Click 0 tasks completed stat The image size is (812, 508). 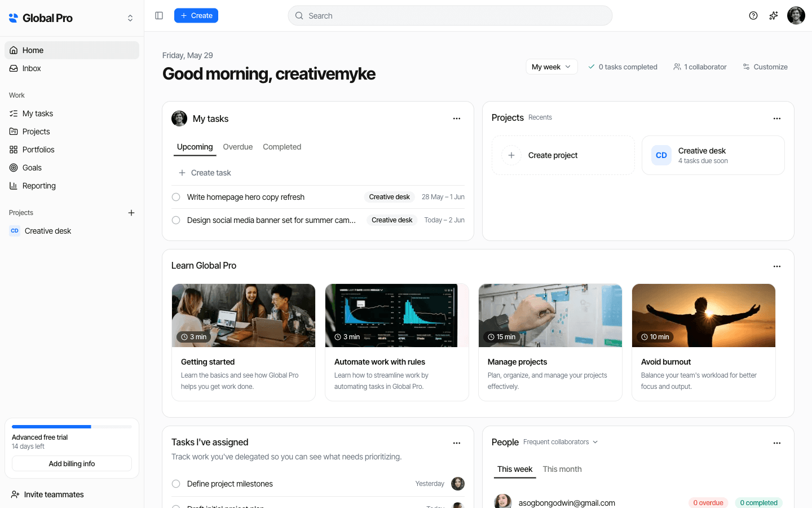[623, 67]
